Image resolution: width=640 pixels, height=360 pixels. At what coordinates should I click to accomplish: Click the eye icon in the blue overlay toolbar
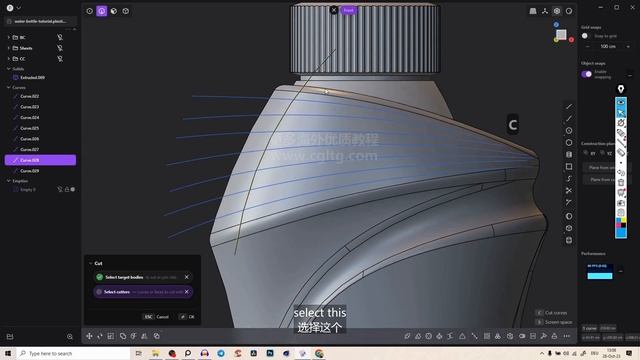point(621,102)
